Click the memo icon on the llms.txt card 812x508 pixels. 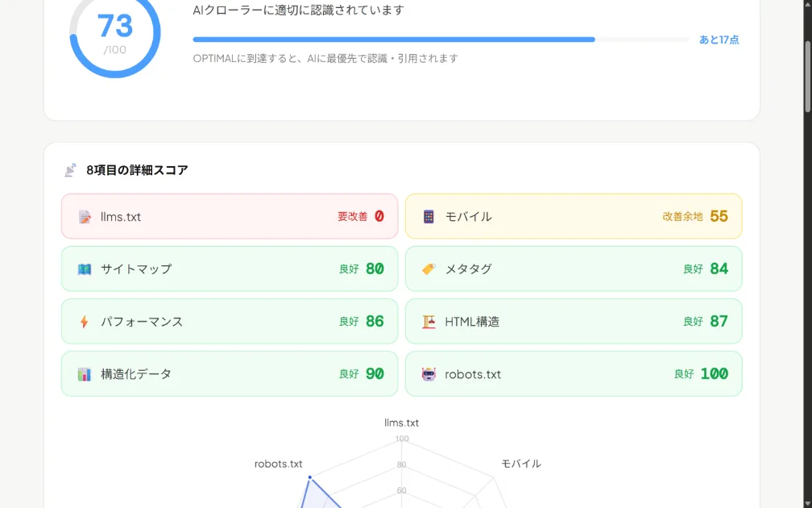83,216
